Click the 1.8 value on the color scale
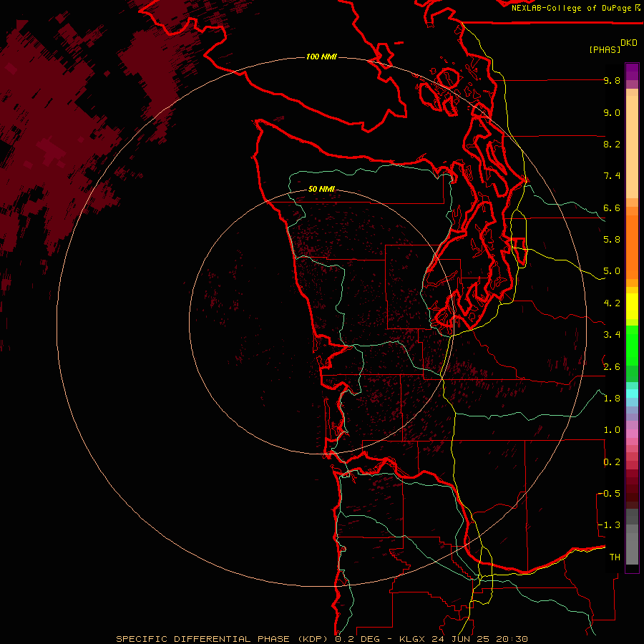This screenshot has height=644, width=644. click(612, 399)
